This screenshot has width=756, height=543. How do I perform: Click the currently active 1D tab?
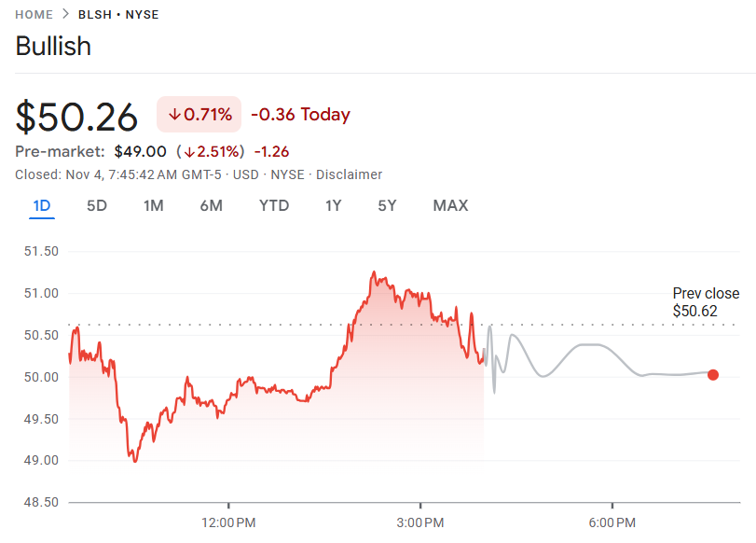(x=42, y=205)
